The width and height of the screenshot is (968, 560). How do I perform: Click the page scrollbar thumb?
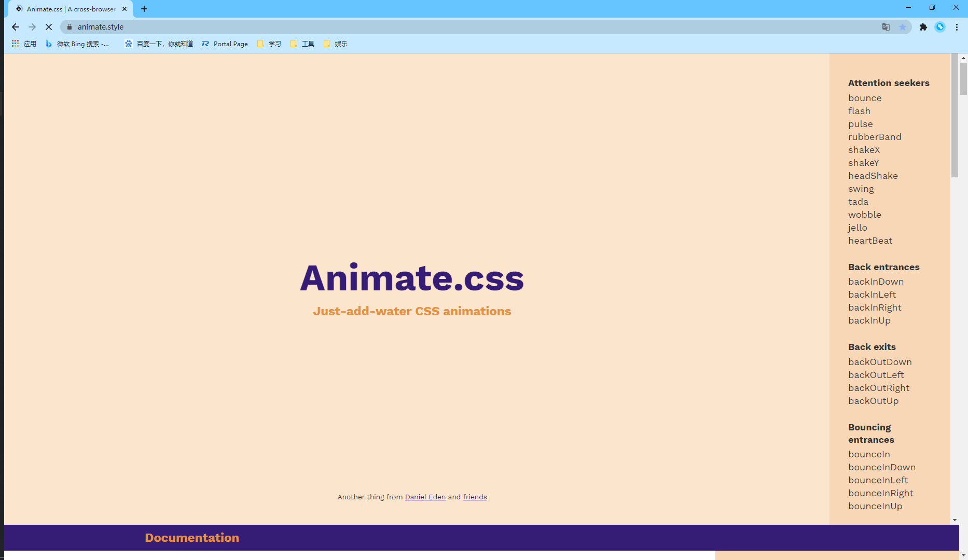(963, 79)
